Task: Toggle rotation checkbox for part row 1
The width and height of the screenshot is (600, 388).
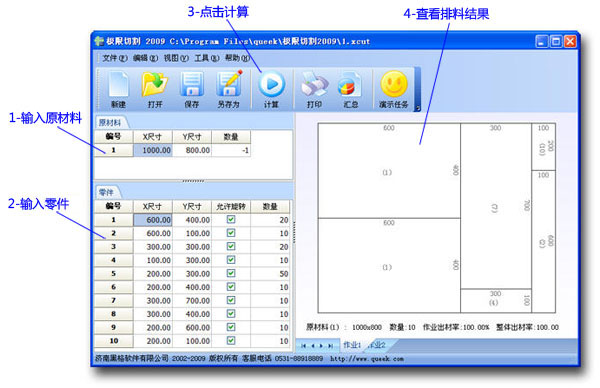Action: [x=231, y=219]
